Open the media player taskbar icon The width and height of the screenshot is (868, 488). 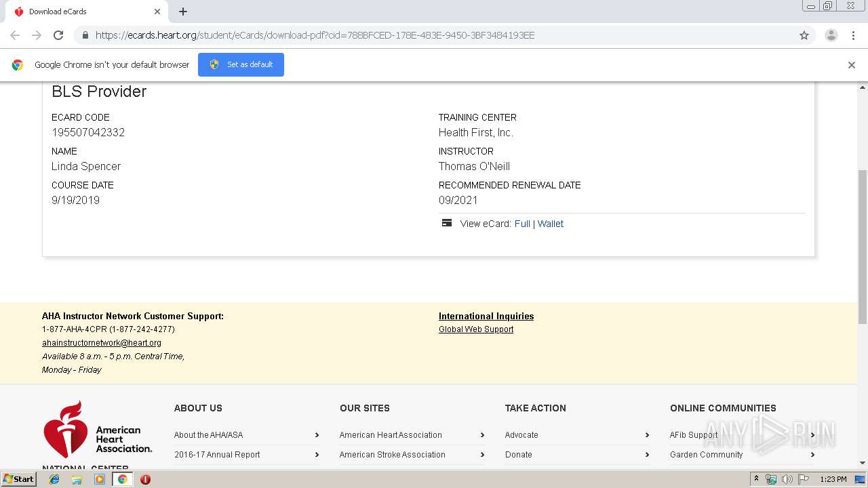pyautogui.click(x=100, y=479)
